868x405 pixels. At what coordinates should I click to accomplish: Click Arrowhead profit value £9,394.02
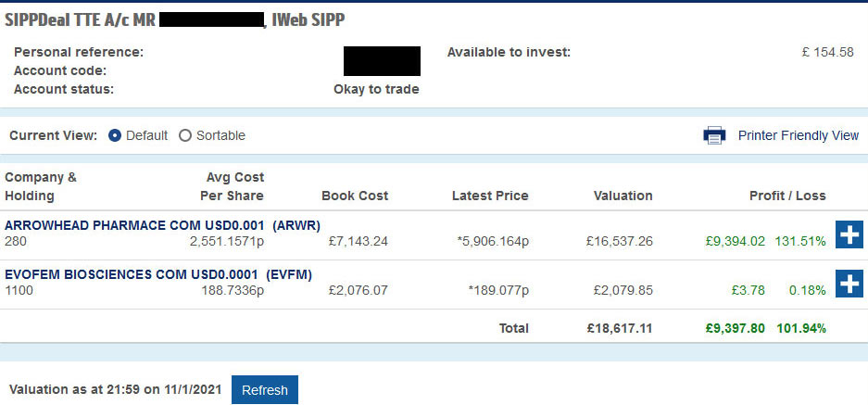click(x=736, y=242)
